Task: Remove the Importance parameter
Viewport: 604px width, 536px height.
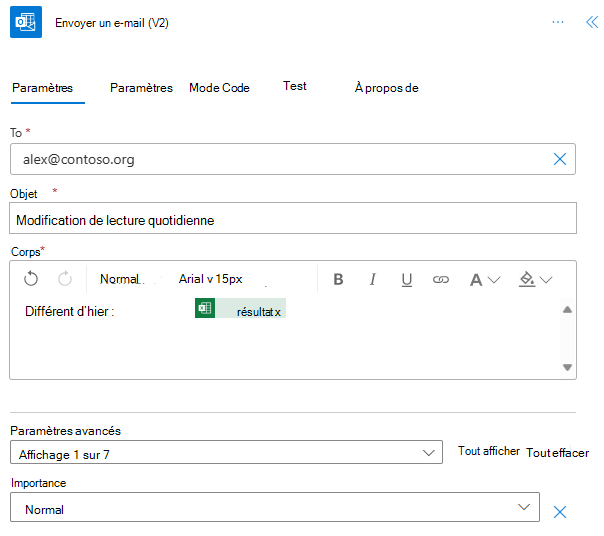Action: click(559, 512)
